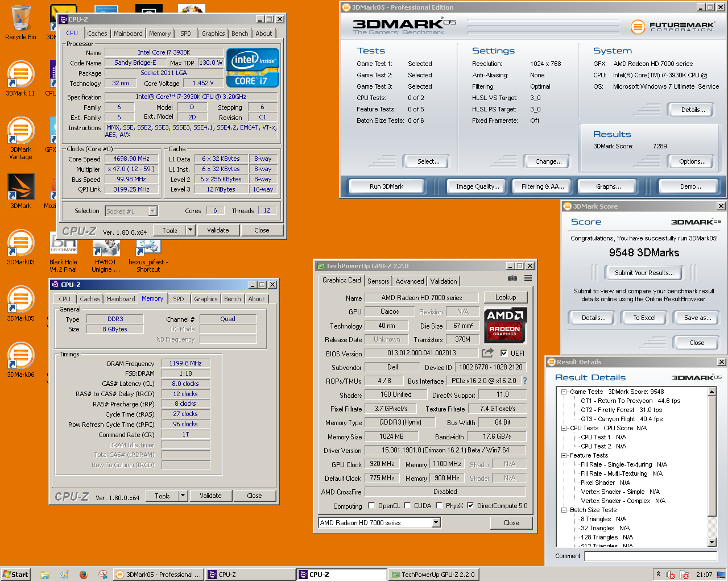
Task: Click the taskbar clock showing 21:07
Action: coord(704,575)
